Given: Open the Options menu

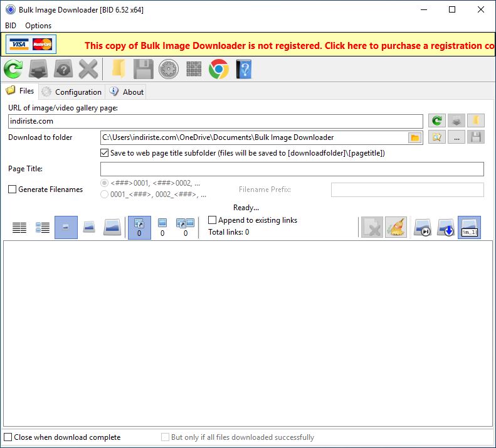Looking at the screenshot, I should (38, 26).
